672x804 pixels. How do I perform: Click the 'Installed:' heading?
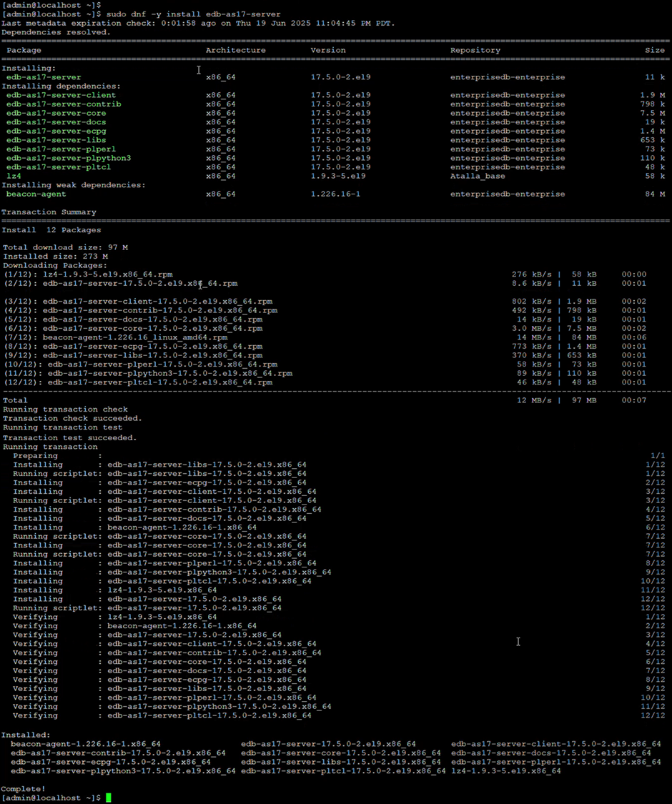pos(26,735)
